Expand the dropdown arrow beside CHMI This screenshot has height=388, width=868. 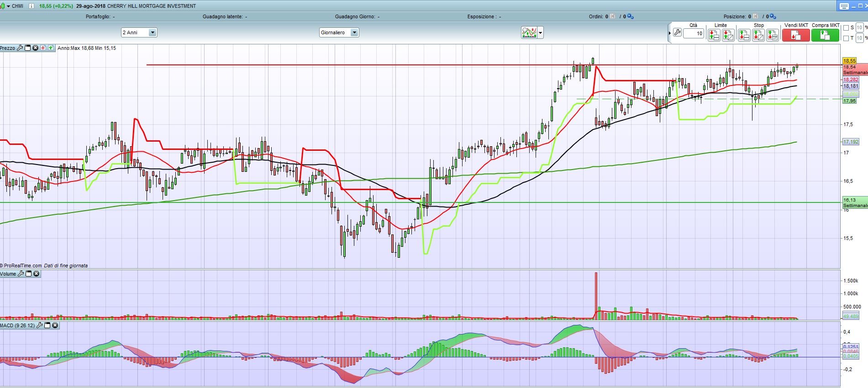[8, 6]
